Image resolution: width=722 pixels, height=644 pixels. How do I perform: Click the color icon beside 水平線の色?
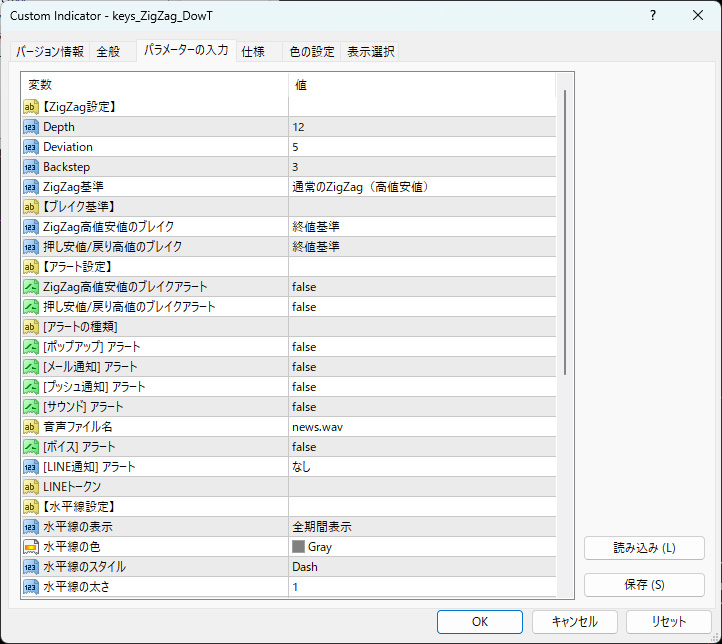point(30,547)
